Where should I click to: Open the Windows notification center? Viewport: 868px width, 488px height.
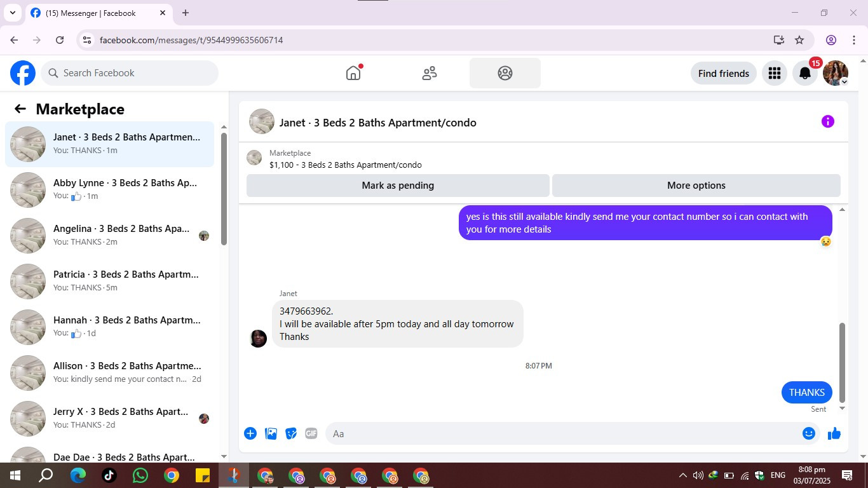[x=847, y=475]
